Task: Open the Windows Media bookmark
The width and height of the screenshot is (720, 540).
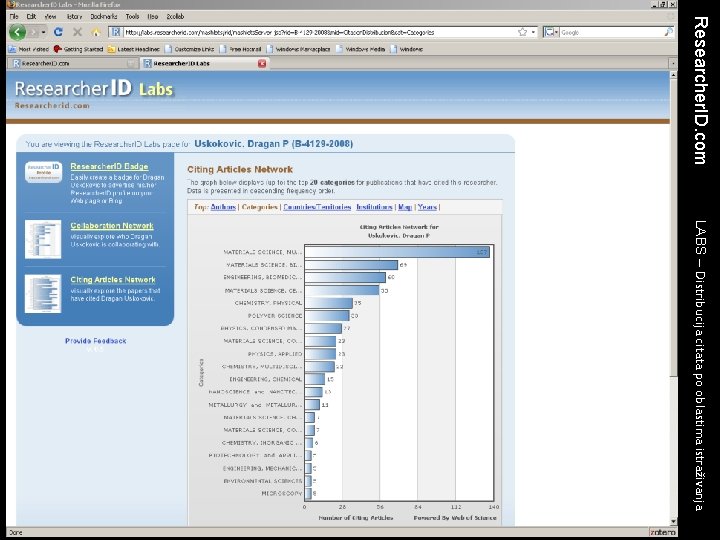Action: 361,49
